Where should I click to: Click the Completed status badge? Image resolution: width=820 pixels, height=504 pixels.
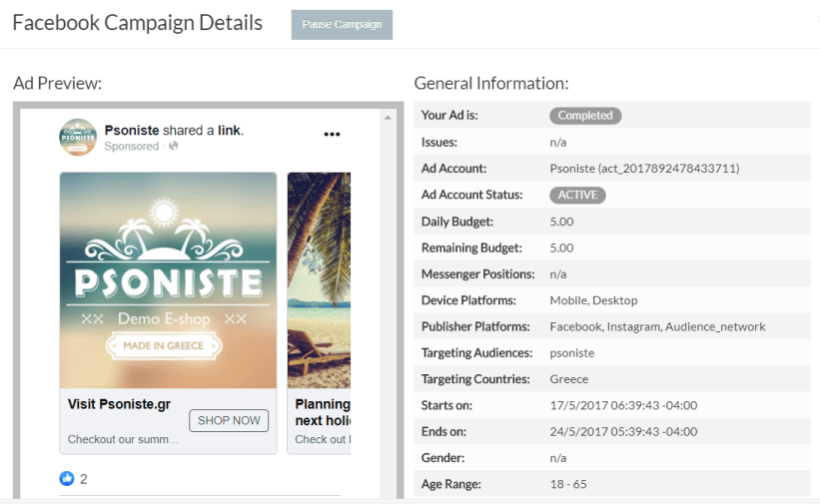585,116
